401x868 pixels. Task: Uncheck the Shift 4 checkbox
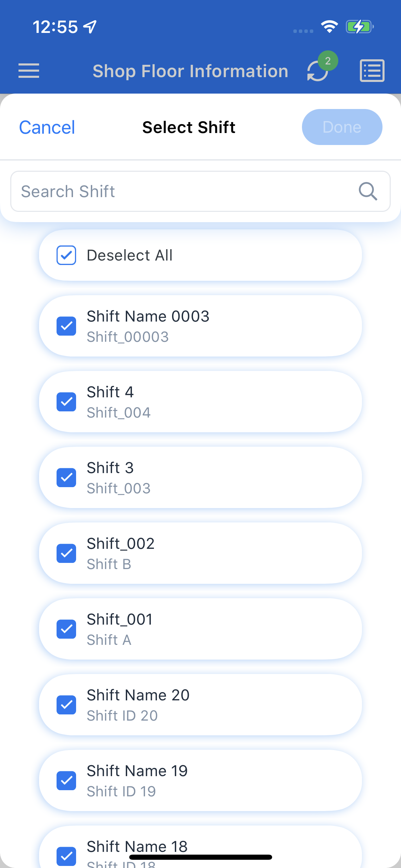tap(66, 402)
